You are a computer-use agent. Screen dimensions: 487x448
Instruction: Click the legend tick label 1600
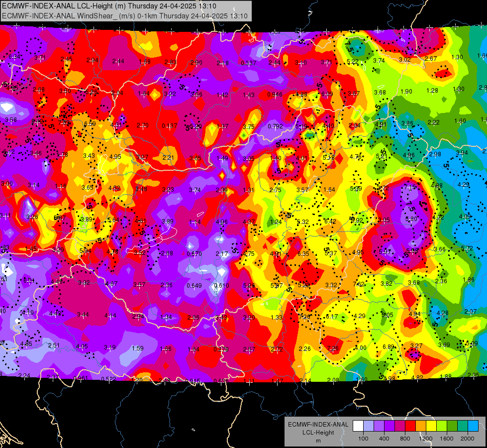click(x=447, y=439)
